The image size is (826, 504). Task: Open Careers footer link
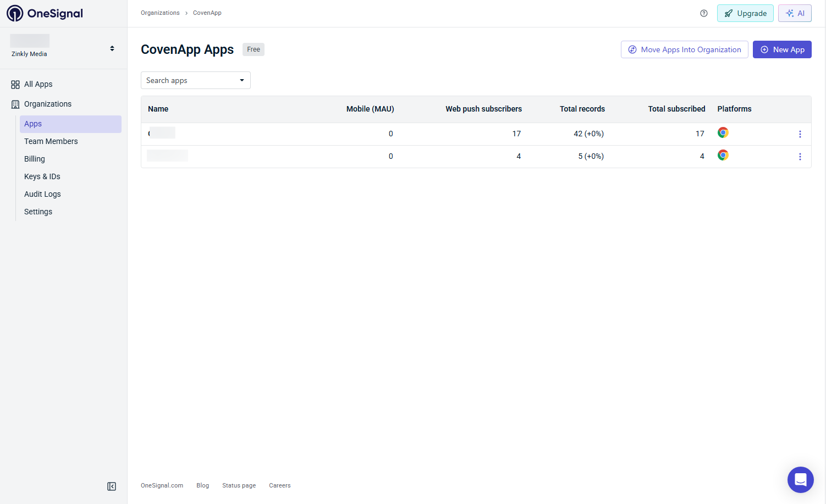coord(279,485)
